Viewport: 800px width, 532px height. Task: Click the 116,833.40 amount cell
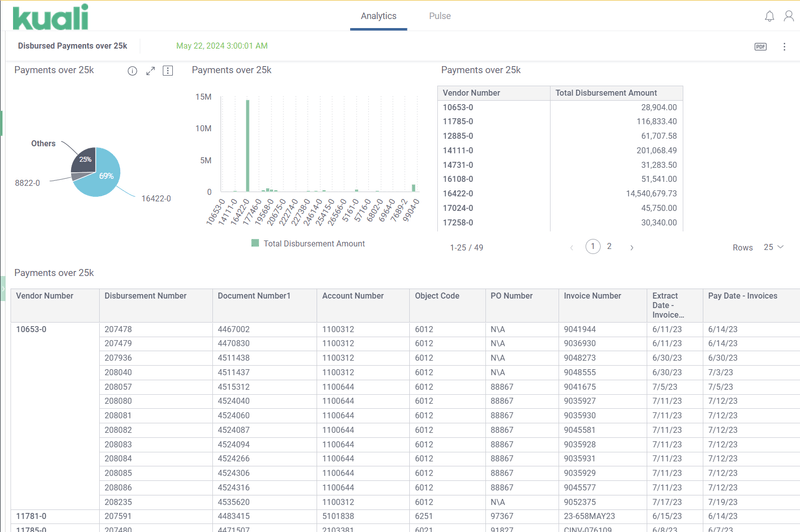[x=657, y=122]
